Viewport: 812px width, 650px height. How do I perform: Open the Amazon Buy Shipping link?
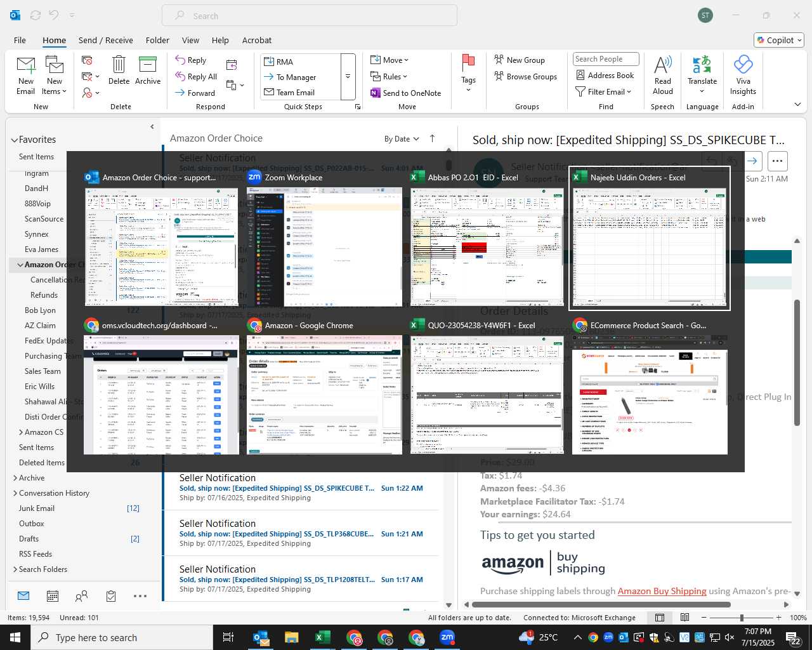662,591
